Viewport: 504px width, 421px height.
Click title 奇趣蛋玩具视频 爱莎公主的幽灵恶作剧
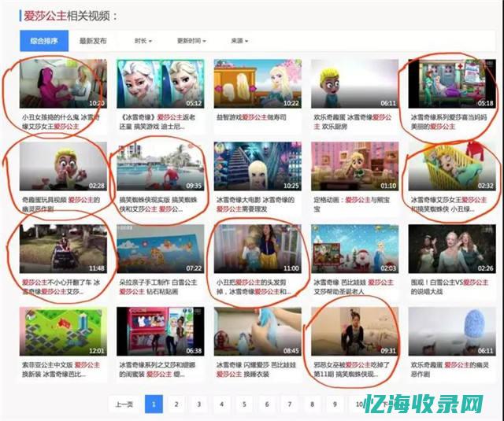[x=61, y=205]
